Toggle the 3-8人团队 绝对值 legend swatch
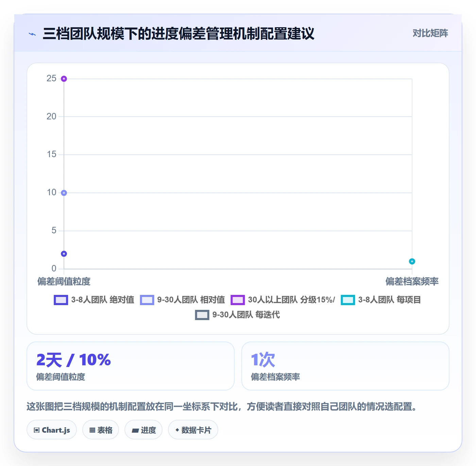This screenshot has width=476, height=466. pos(61,300)
